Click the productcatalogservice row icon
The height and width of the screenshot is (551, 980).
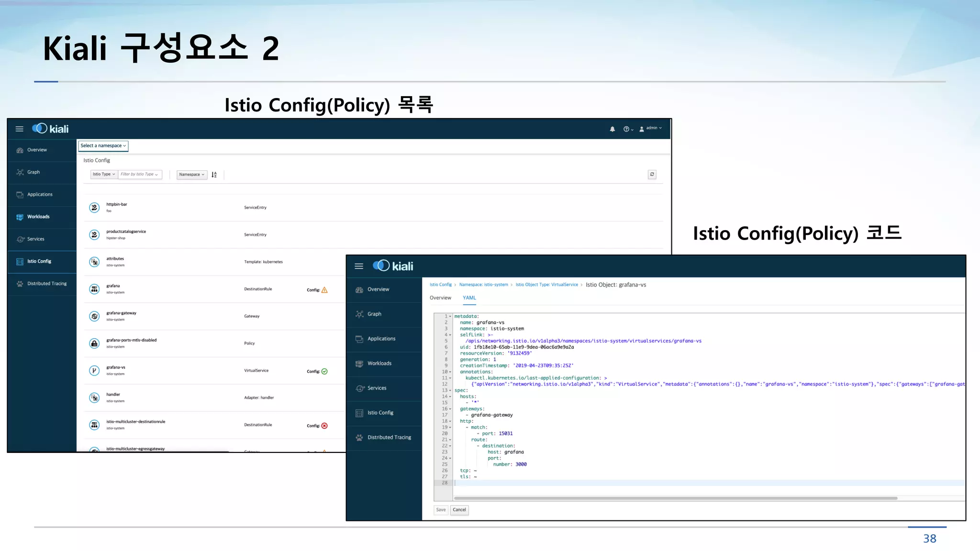[x=94, y=235]
